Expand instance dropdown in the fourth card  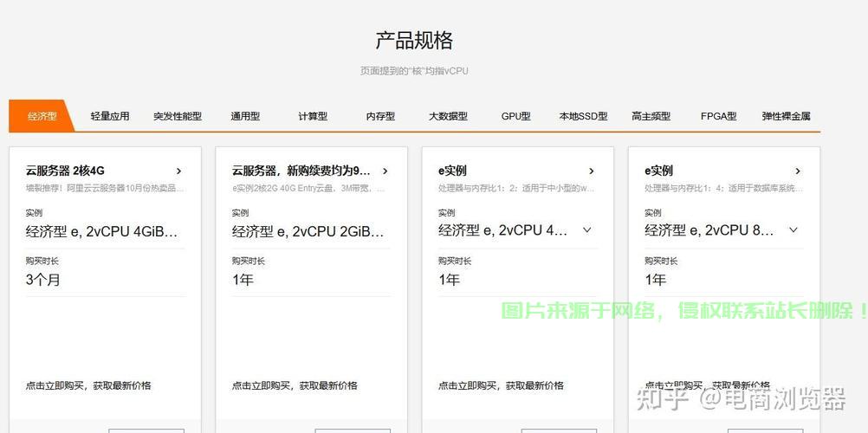point(793,230)
